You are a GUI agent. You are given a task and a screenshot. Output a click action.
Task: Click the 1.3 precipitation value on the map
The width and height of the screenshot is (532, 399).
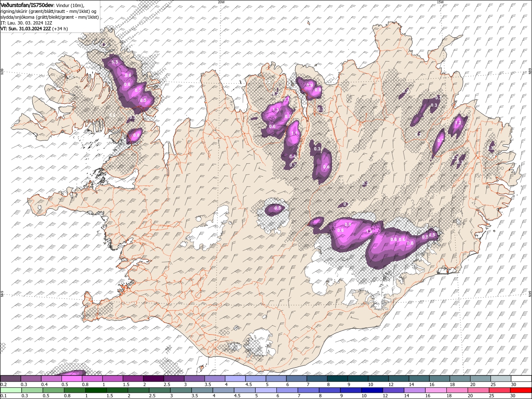click(276, 110)
